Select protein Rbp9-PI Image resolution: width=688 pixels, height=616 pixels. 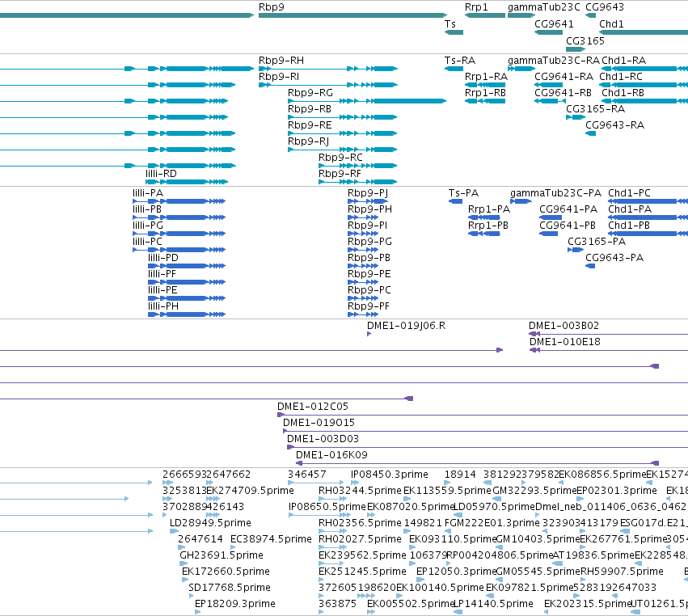click(367, 226)
